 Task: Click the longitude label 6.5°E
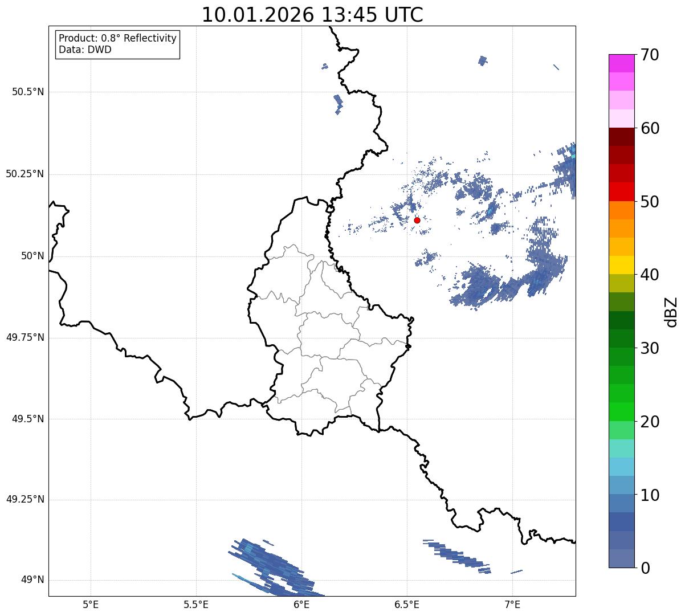coord(407,604)
